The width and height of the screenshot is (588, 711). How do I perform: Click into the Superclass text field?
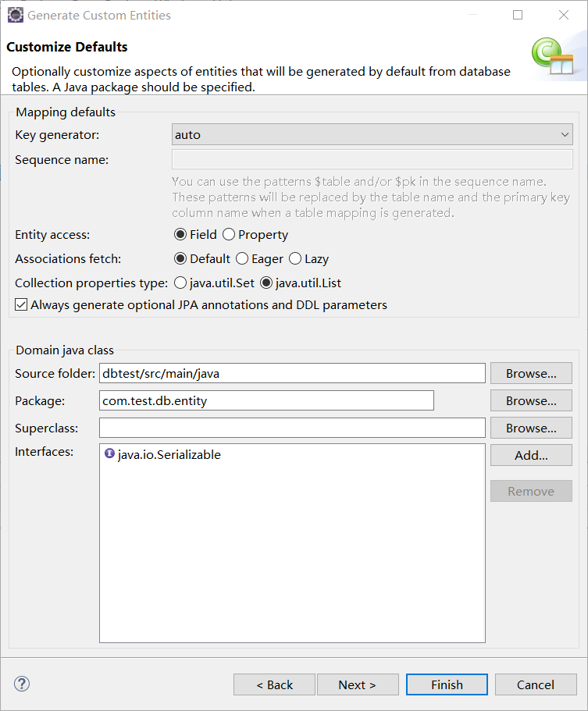point(292,428)
